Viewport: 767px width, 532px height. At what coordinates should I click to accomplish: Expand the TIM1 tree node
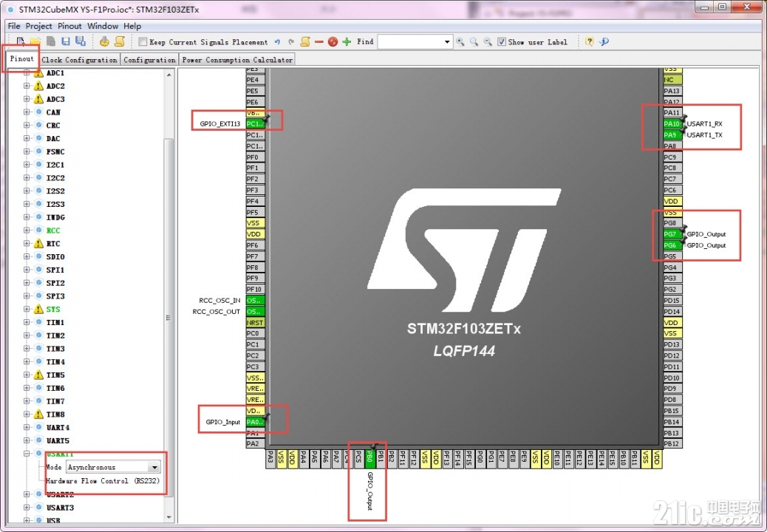click(27, 322)
